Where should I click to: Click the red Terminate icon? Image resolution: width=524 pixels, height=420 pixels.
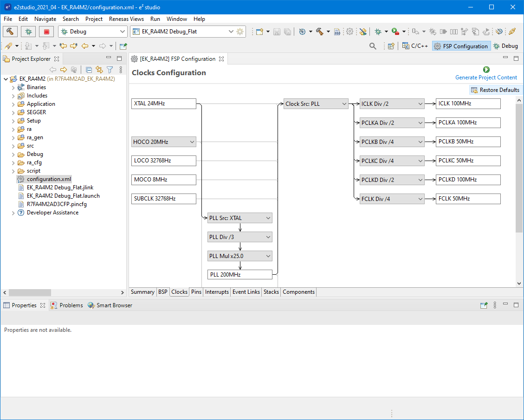tap(46, 31)
